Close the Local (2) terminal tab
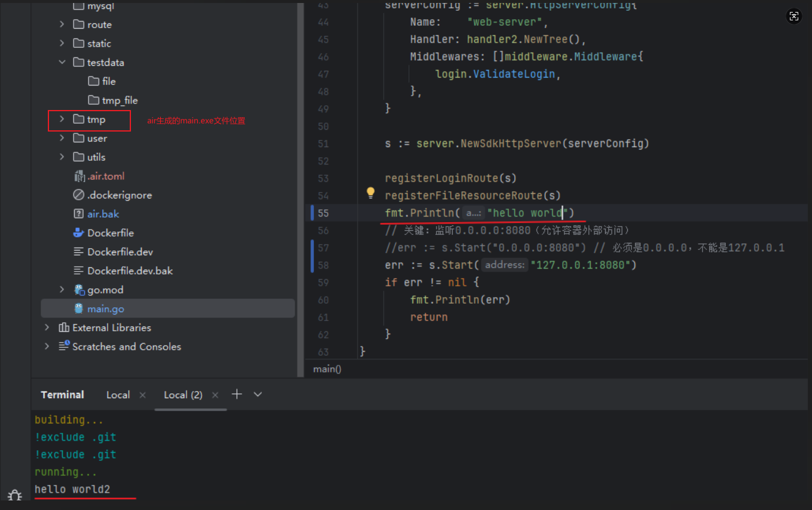Screen dimensions: 812x510 [x=215, y=395]
